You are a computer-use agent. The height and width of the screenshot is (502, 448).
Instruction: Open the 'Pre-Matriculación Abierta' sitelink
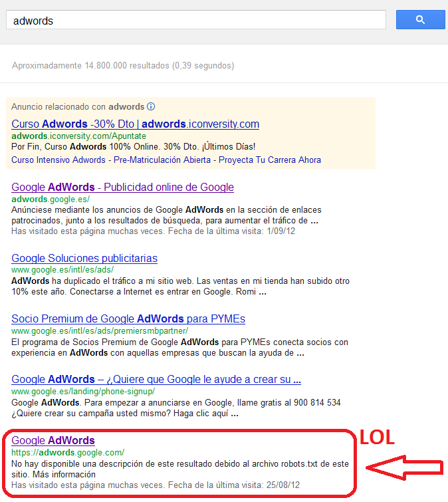point(162,160)
